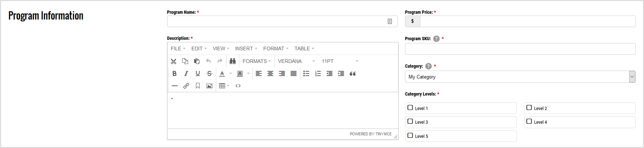
Task: Open the Insert menu
Action: (246, 48)
